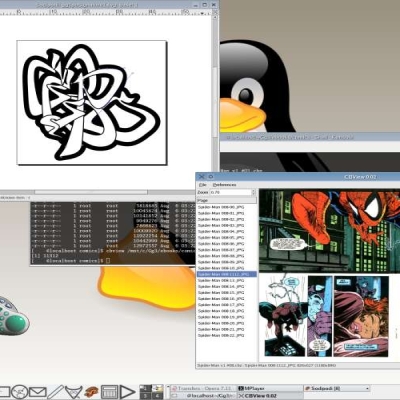The height and width of the screenshot is (400, 400).
Task: Open the Sodipodi taskbar group dropdown arrow
Action: click(x=367, y=388)
